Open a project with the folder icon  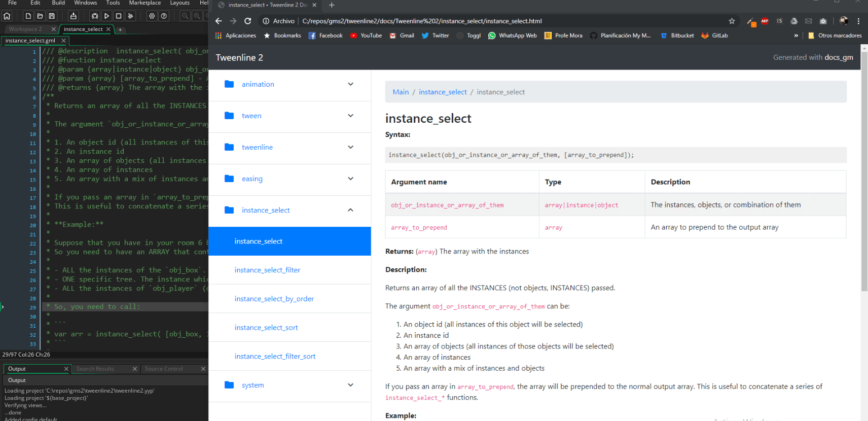[x=40, y=16]
